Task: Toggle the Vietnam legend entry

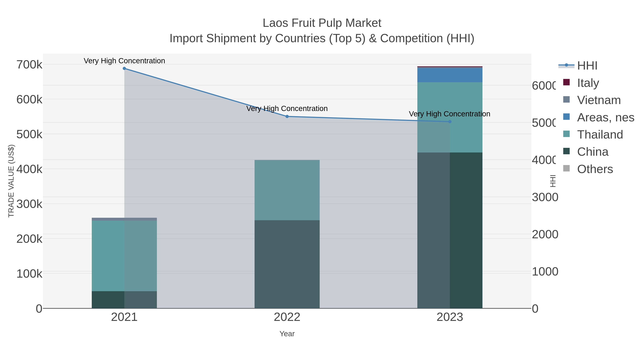Action: (592, 100)
